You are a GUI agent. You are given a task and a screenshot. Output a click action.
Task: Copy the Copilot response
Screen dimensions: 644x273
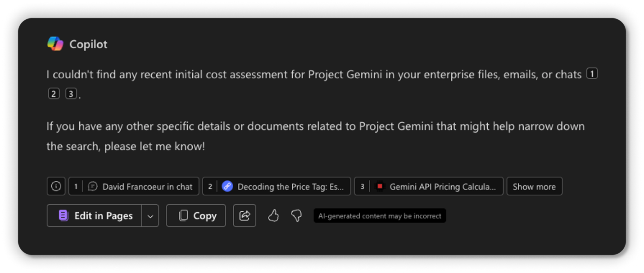196,215
